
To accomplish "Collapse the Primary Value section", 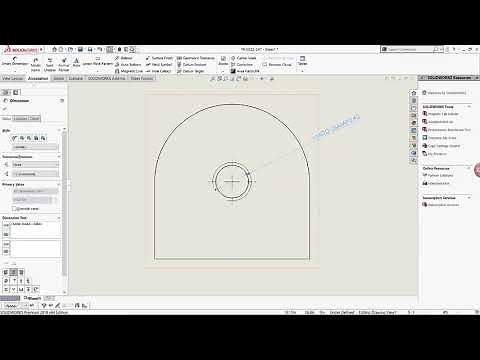I will [59, 184].
